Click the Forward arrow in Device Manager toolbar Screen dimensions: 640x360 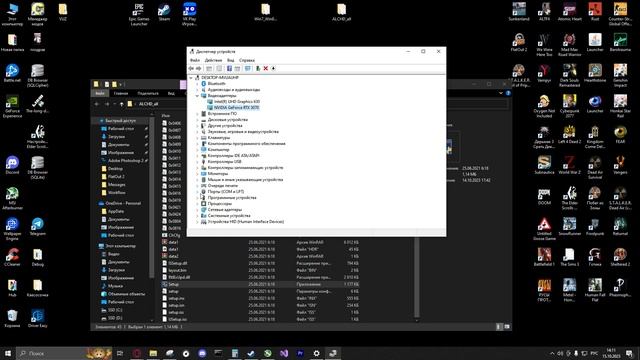point(199,69)
